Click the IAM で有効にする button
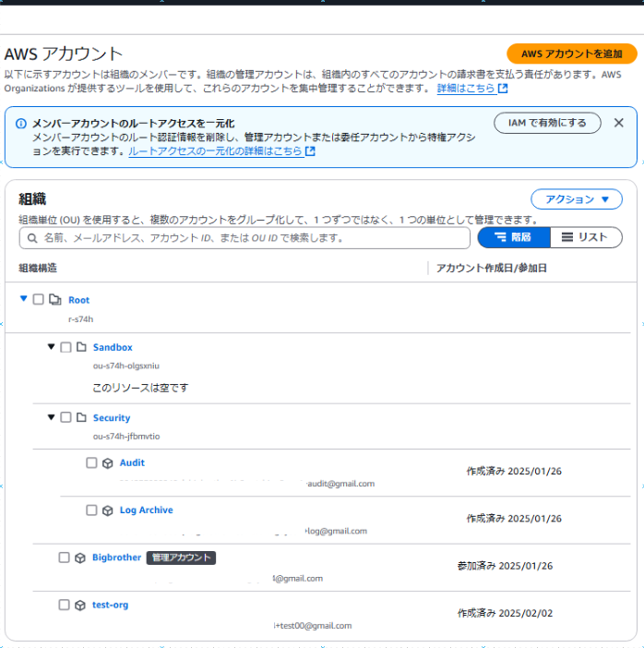644x648 pixels. click(547, 123)
